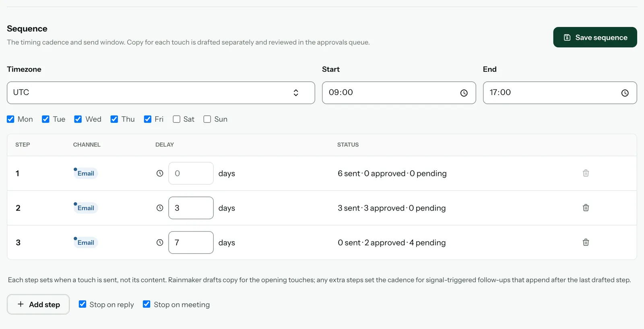Click the CHANNEL column header
This screenshot has width=644, height=329.
pos(87,145)
